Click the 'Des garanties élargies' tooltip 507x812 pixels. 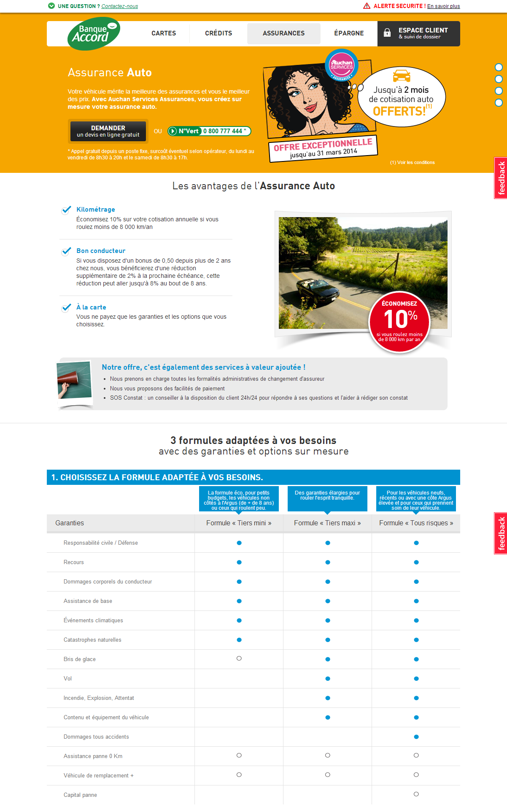point(327,499)
